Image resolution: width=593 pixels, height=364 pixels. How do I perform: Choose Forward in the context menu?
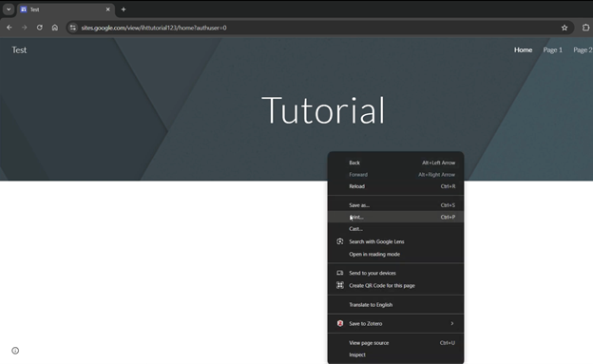395,175
